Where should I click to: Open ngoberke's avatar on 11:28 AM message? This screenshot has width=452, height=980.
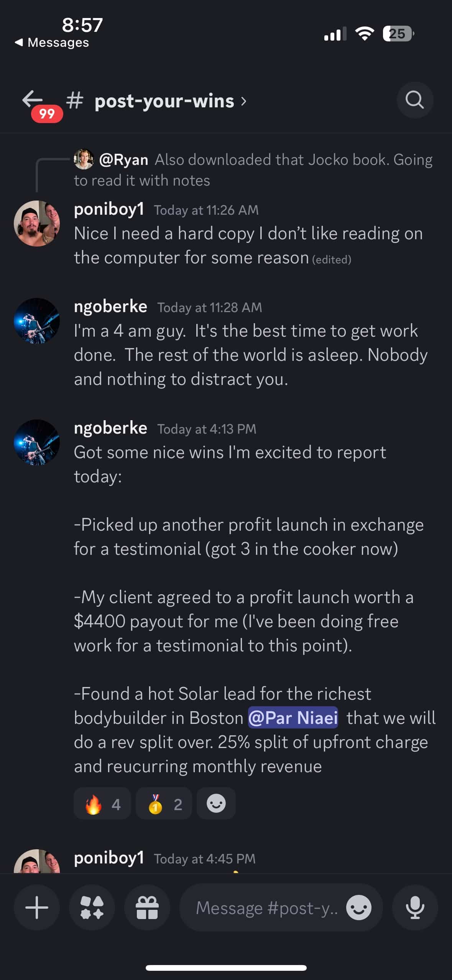(x=37, y=321)
